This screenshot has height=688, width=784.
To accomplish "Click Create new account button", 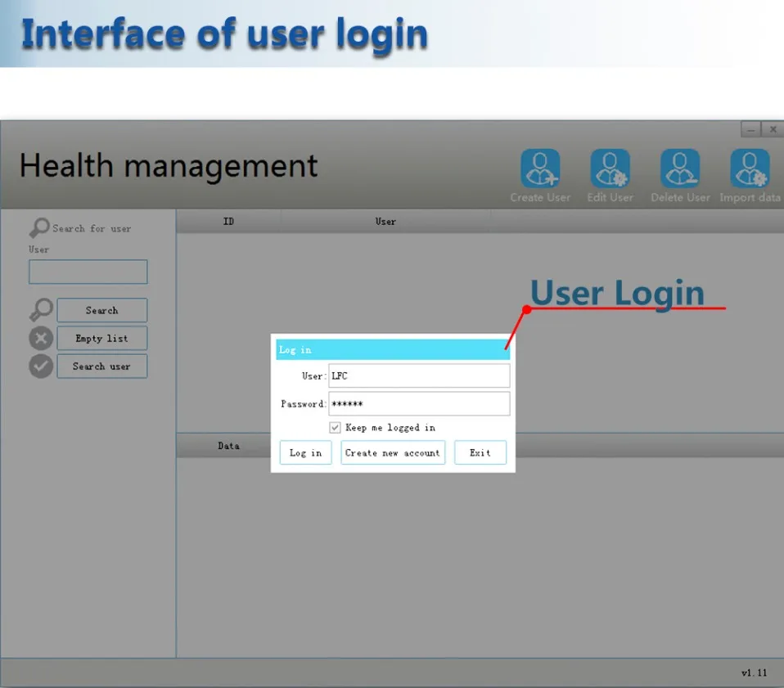I will coord(393,452).
